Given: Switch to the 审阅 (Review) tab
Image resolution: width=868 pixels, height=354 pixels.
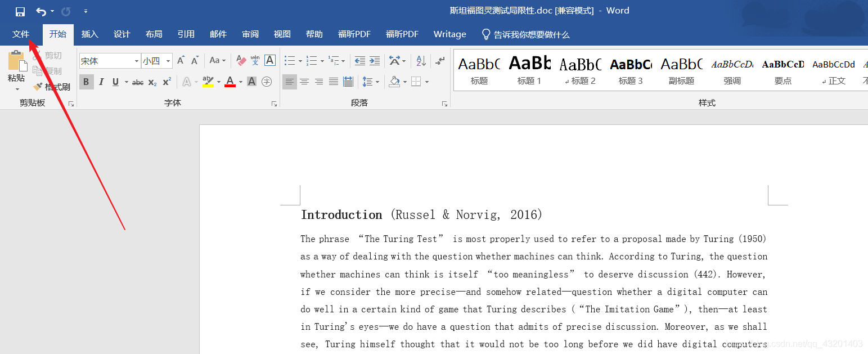Looking at the screenshot, I should 250,34.
